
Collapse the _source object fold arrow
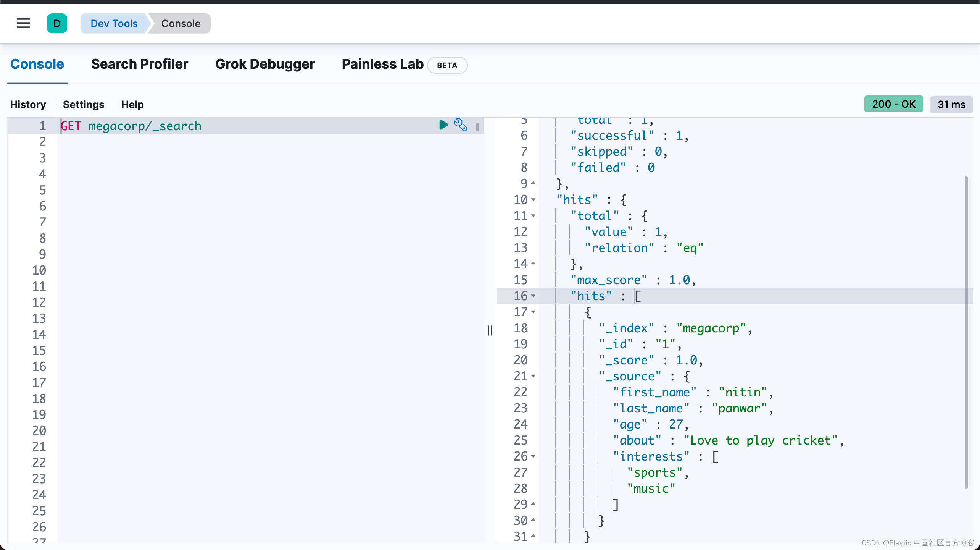(x=534, y=376)
